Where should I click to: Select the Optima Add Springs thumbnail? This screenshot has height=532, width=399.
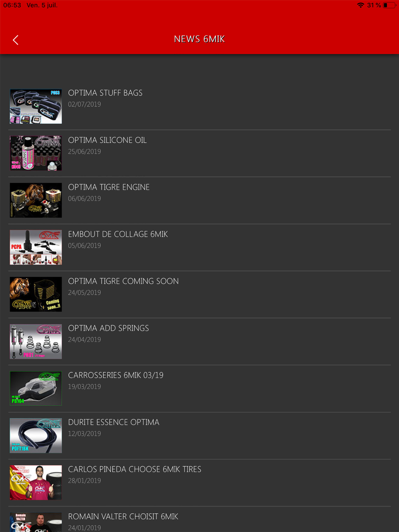(x=36, y=341)
